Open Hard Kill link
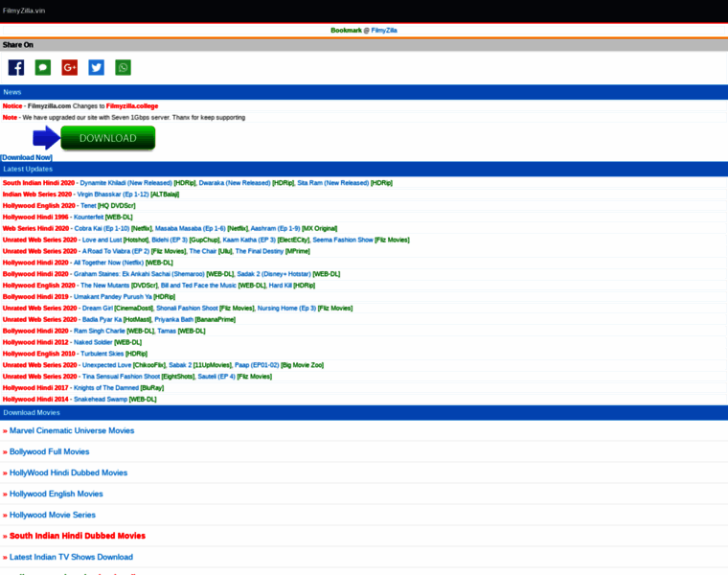 tap(280, 286)
